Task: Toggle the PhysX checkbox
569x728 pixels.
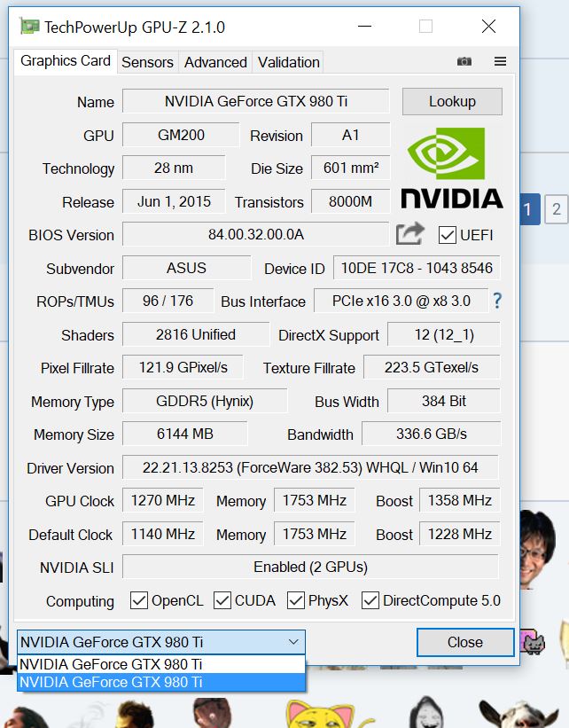Action: pyautogui.click(x=296, y=600)
